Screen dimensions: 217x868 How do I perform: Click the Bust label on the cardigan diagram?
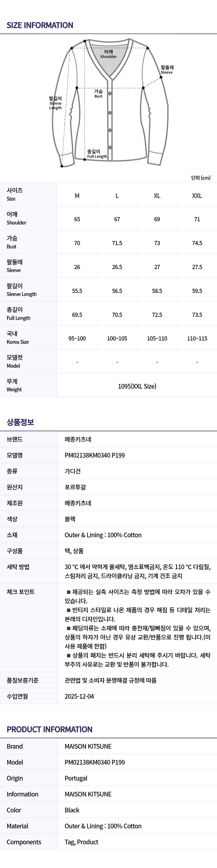click(98, 94)
